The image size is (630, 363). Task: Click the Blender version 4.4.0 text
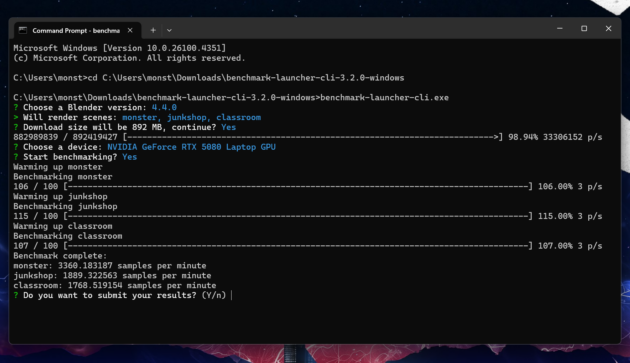pyautogui.click(x=164, y=108)
